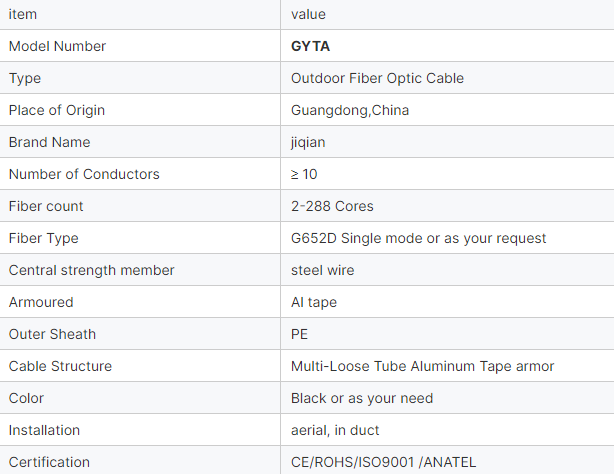Click the Multi-Loose Tube Aluminum Tape armor text

[422, 366]
